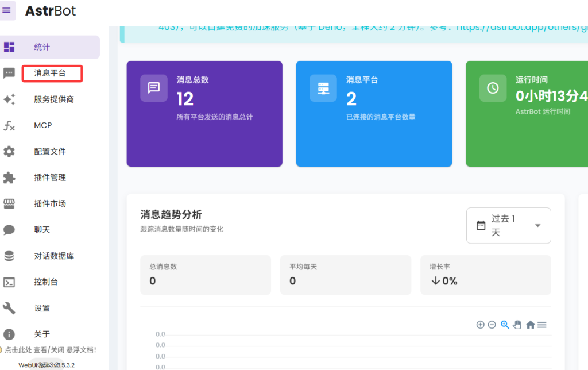Select 配置文件 in the sidebar
The width and height of the screenshot is (588, 370).
pyautogui.click(x=50, y=152)
